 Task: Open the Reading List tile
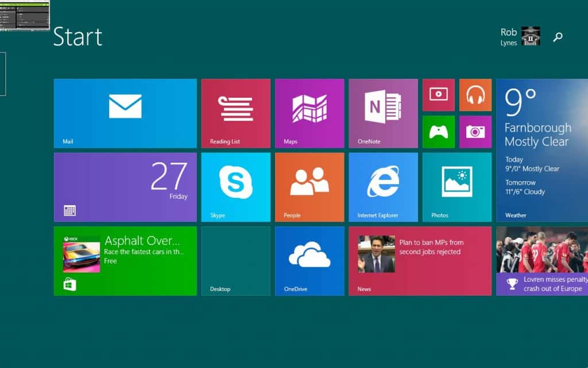point(236,113)
